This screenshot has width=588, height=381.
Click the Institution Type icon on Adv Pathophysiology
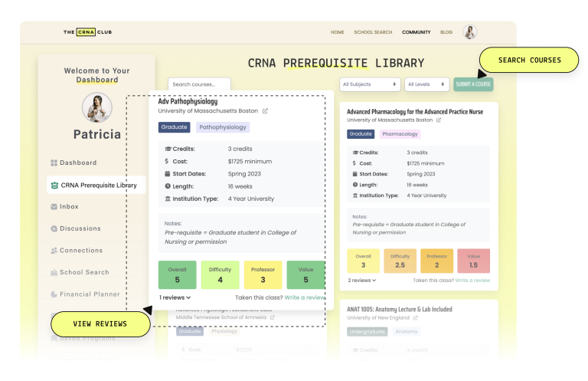168,199
